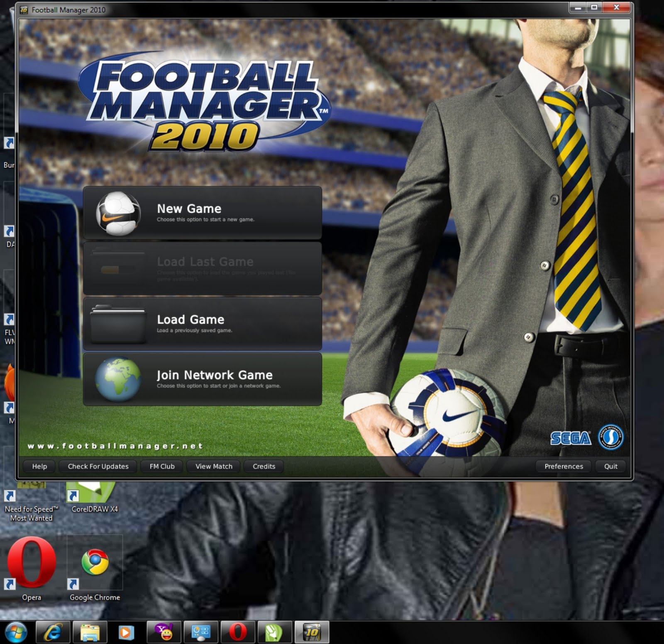Select the CorelDRAW X4 desktop shortcut
Screen dimensions: 664x644
[x=95, y=498]
